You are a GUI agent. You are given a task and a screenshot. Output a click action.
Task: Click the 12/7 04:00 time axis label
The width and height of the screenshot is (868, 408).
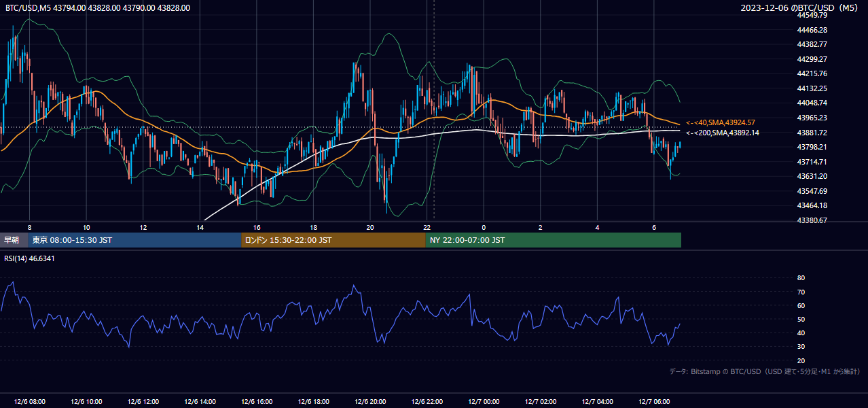point(597,402)
